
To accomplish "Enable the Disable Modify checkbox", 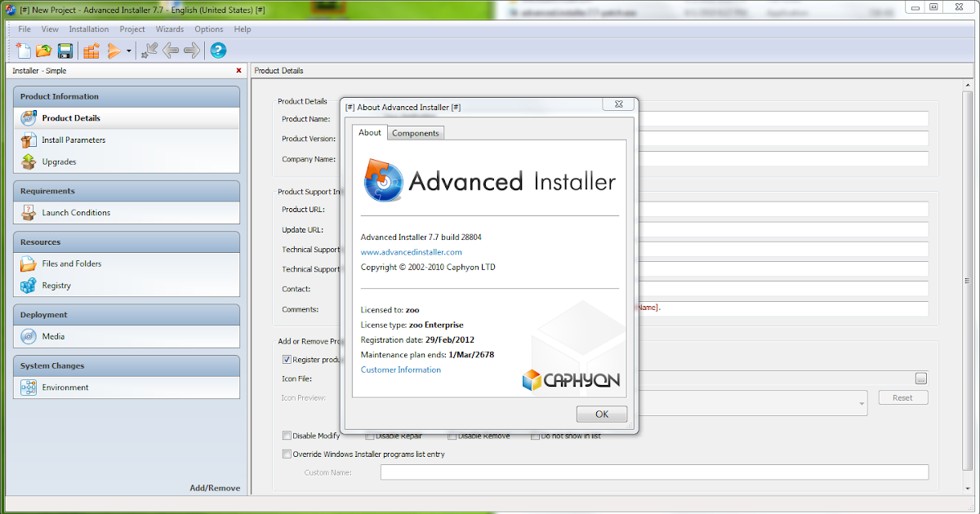I will 287,436.
